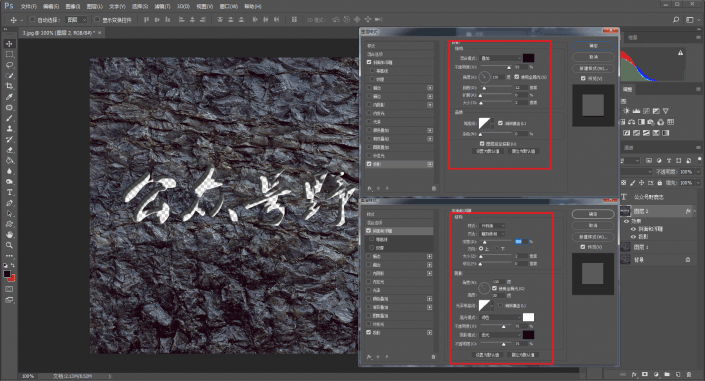The width and height of the screenshot is (705, 381).
Task: Select the Eraser tool
Action: 9,150
